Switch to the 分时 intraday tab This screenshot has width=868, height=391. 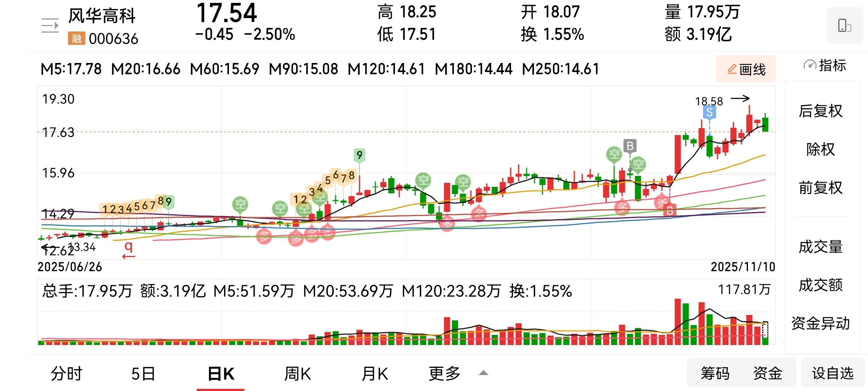67,374
